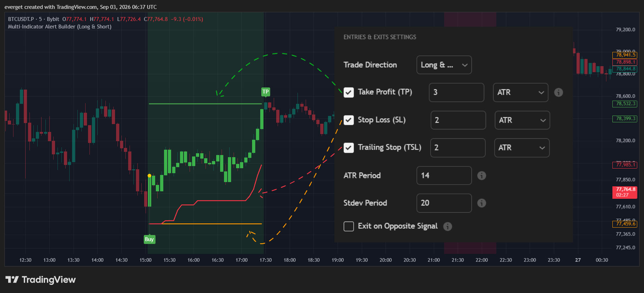Click the 79,200.0 price scale value
Screen dimensions: 644x293
pos(626,30)
